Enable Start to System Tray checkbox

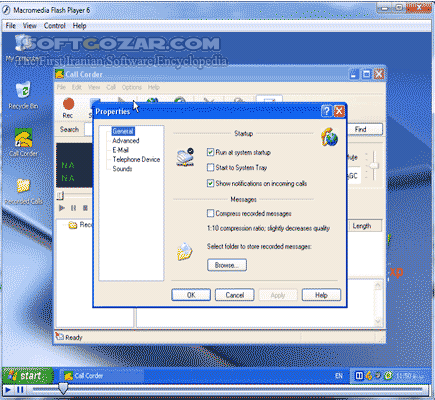[x=210, y=167]
